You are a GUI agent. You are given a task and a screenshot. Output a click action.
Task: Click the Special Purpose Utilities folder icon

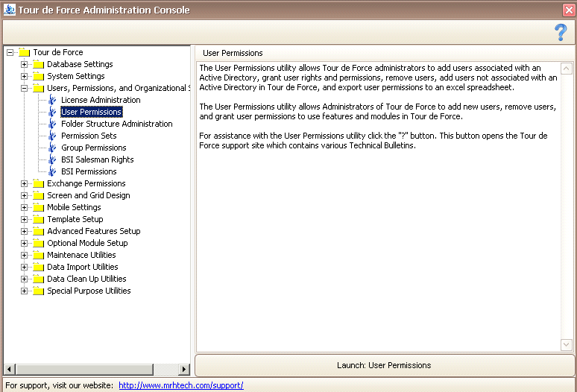[38, 291]
